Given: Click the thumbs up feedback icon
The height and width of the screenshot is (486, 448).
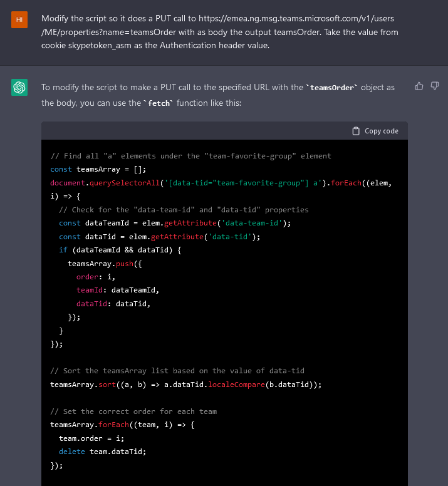Looking at the screenshot, I should pos(419,86).
